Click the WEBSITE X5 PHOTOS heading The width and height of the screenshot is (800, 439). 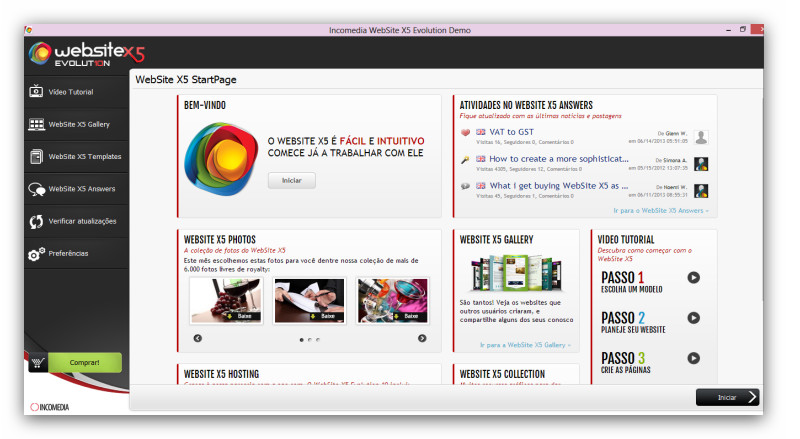coord(220,239)
